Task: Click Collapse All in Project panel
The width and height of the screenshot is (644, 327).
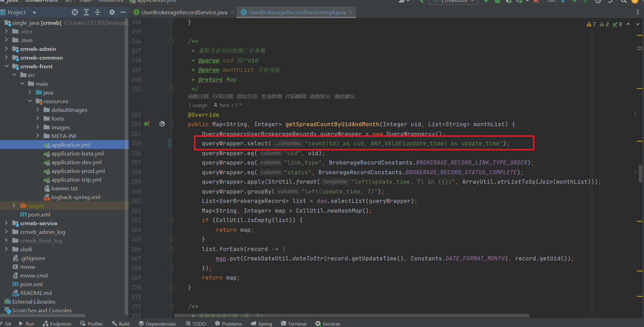Action: tap(97, 13)
